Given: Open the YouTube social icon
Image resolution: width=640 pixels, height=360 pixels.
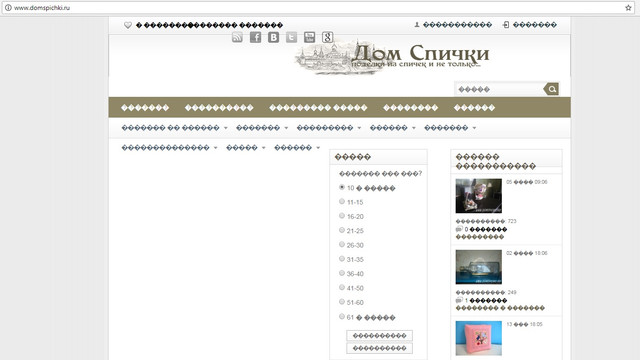Looking at the screenshot, I should click(x=309, y=38).
